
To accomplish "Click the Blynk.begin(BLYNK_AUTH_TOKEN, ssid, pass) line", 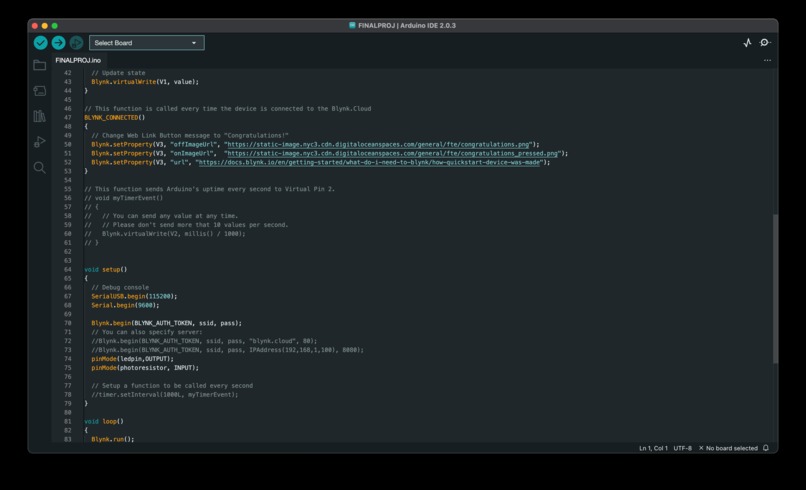I will tap(167, 323).
